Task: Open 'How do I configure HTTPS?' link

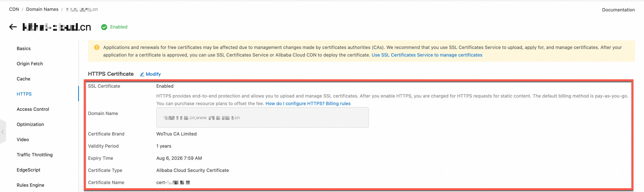Action: tap(295, 104)
